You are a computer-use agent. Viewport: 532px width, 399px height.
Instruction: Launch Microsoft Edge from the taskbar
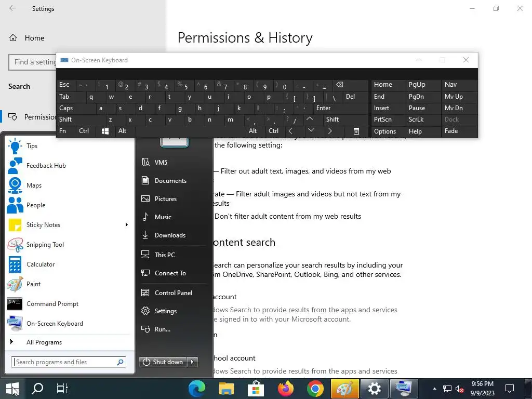(x=197, y=389)
